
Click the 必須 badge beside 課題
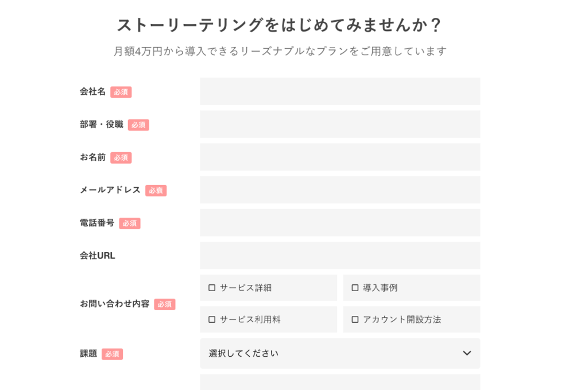pyautogui.click(x=112, y=354)
